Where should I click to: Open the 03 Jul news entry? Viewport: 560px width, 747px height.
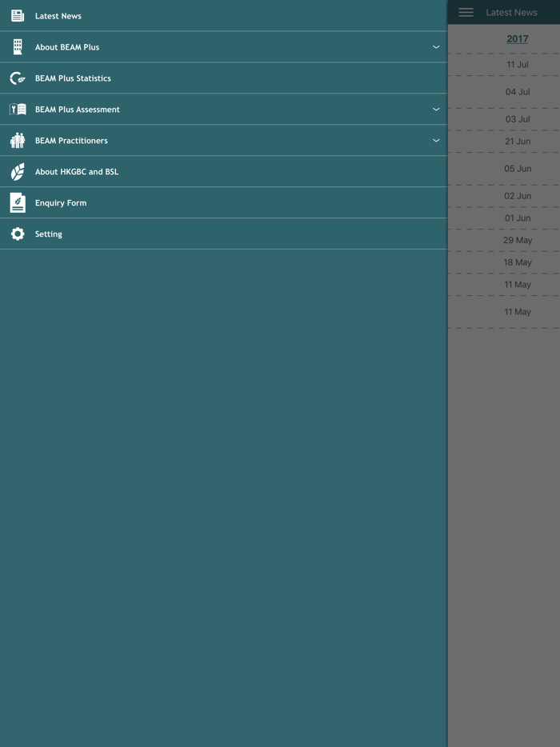click(504, 119)
